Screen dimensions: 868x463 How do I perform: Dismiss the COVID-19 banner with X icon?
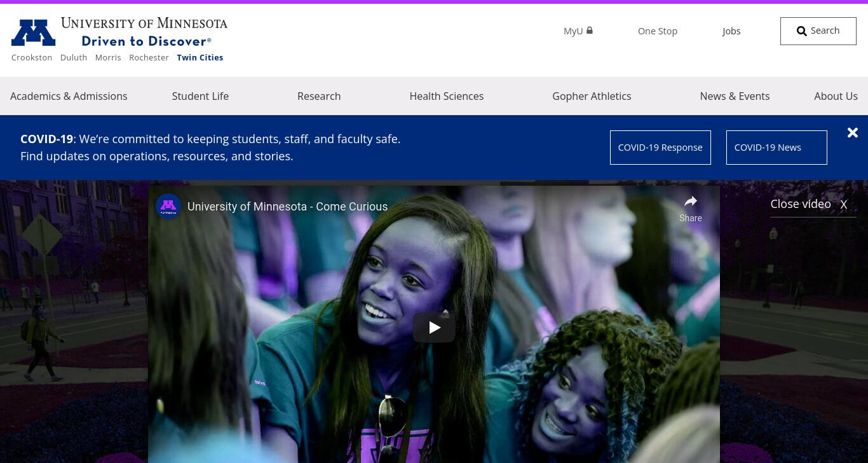pyautogui.click(x=853, y=132)
